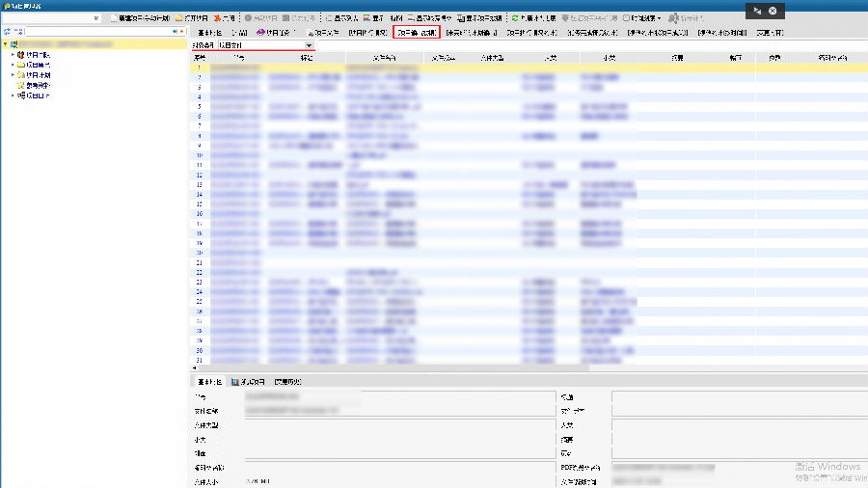Open the first tab in the upper tab row
The height and width of the screenshot is (488, 868).
209,33
